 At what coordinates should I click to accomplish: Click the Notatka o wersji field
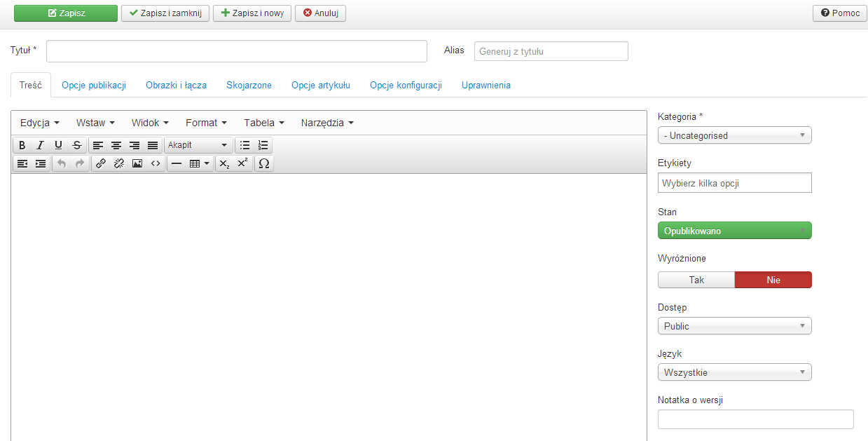[x=756, y=419]
